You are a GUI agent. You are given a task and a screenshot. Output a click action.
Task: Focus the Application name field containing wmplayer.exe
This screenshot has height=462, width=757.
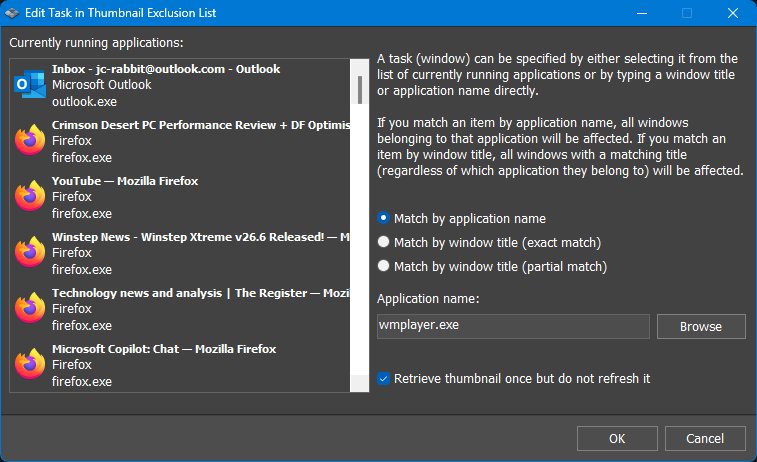click(513, 326)
